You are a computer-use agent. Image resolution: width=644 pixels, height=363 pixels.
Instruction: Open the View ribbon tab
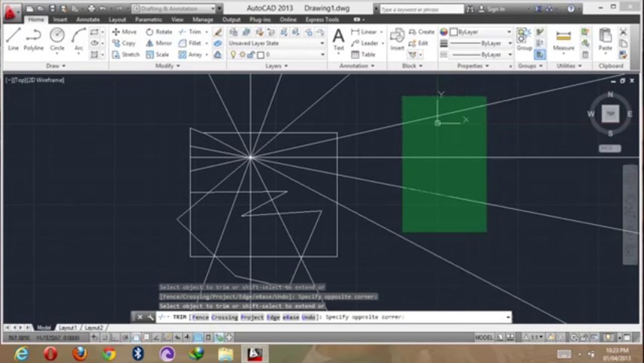click(177, 20)
